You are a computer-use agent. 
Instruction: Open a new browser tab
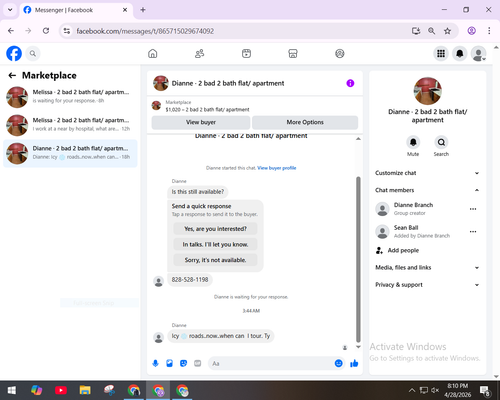(143, 10)
